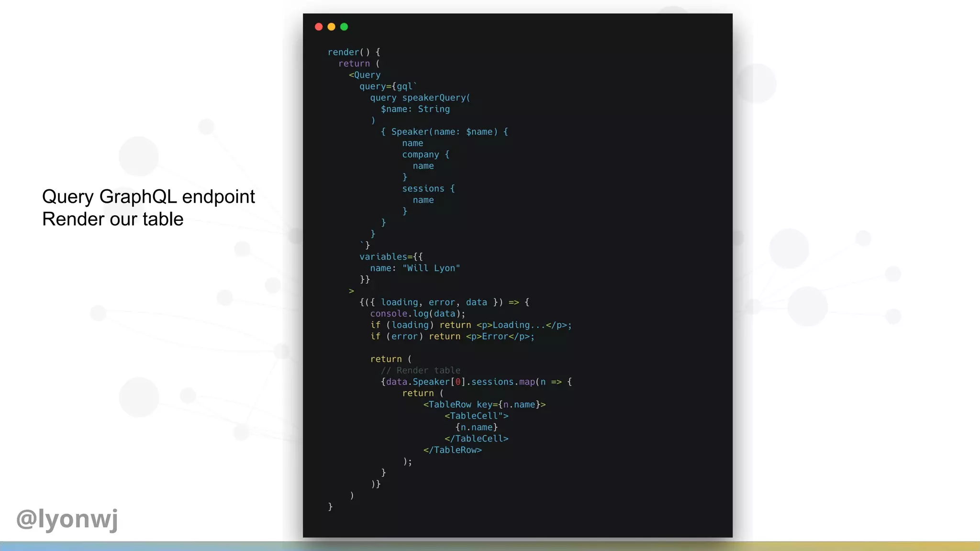Click the yellow minimize dot on code window

[331, 27]
